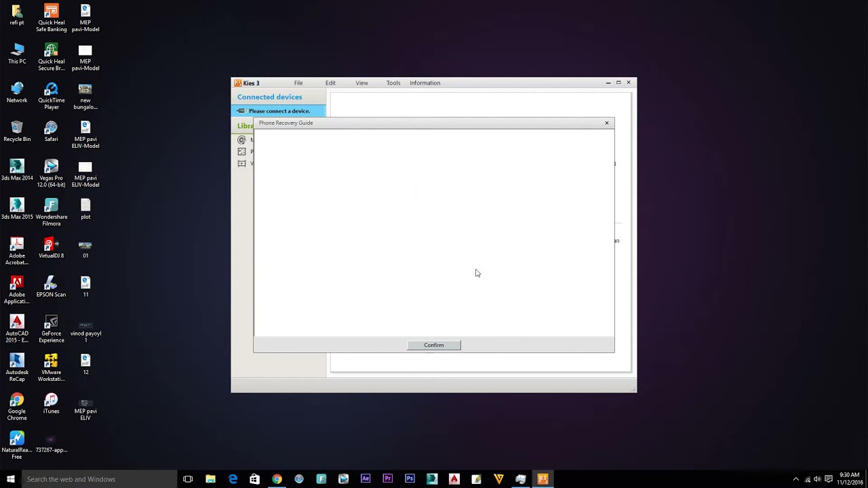Select the iTunes desktop shortcut

coord(51,403)
